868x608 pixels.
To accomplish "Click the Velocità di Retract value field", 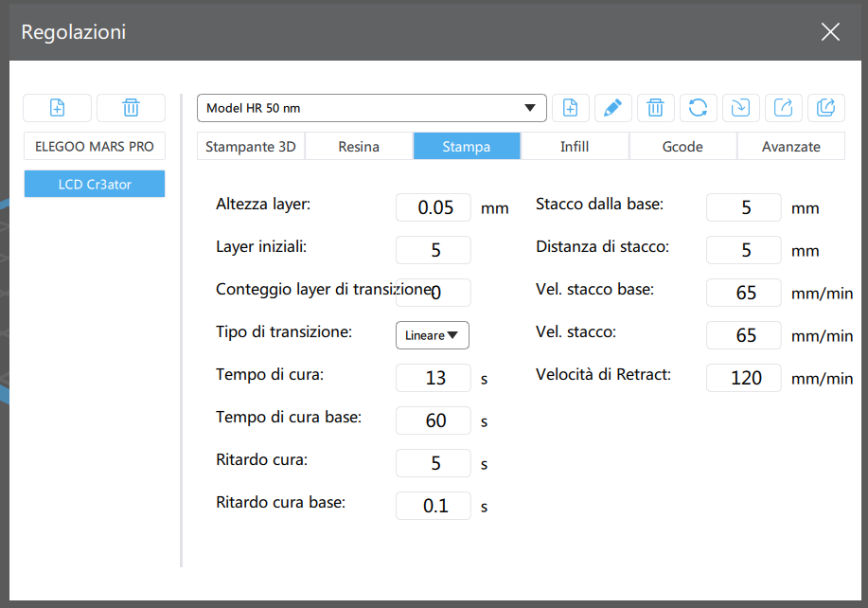I will (x=744, y=378).
